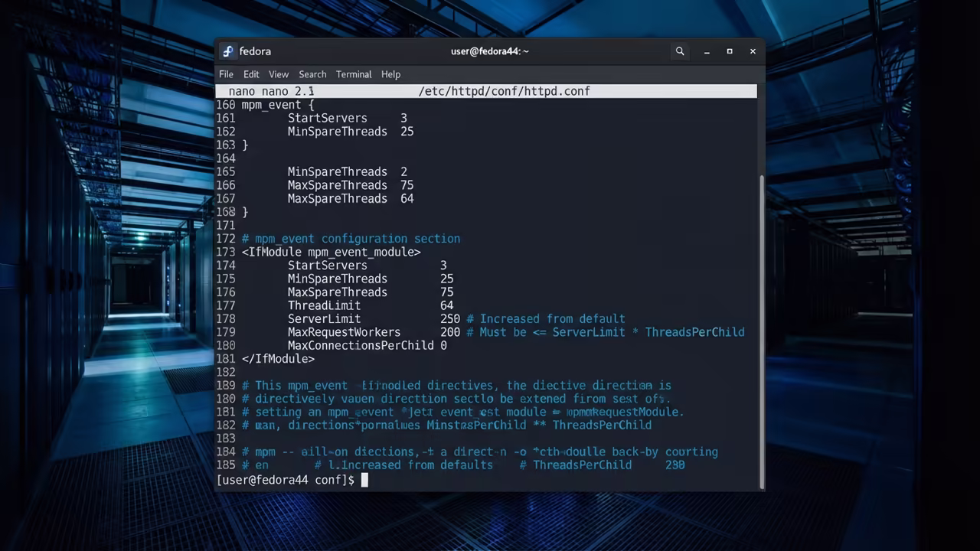This screenshot has height=551, width=980.
Task: Open the Terminal menu
Action: tap(354, 74)
